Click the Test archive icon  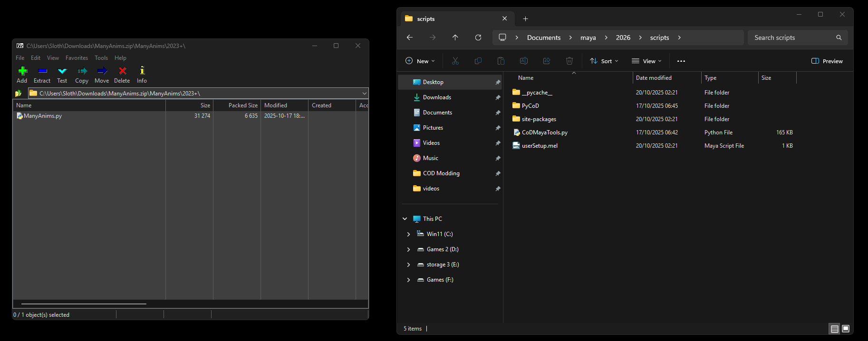(62, 75)
